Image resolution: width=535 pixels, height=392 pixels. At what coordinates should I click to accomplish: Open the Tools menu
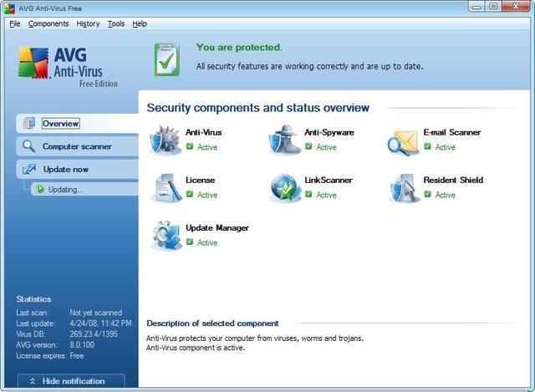116,23
